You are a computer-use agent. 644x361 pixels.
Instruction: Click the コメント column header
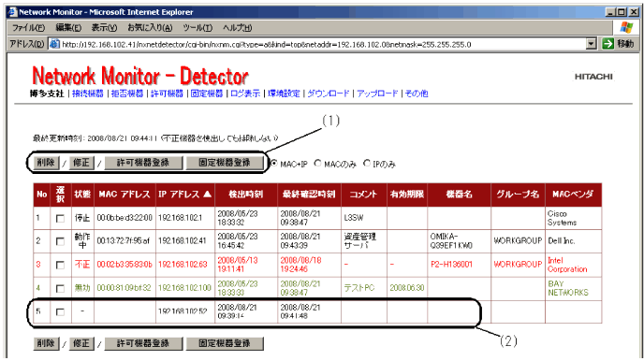(x=364, y=195)
